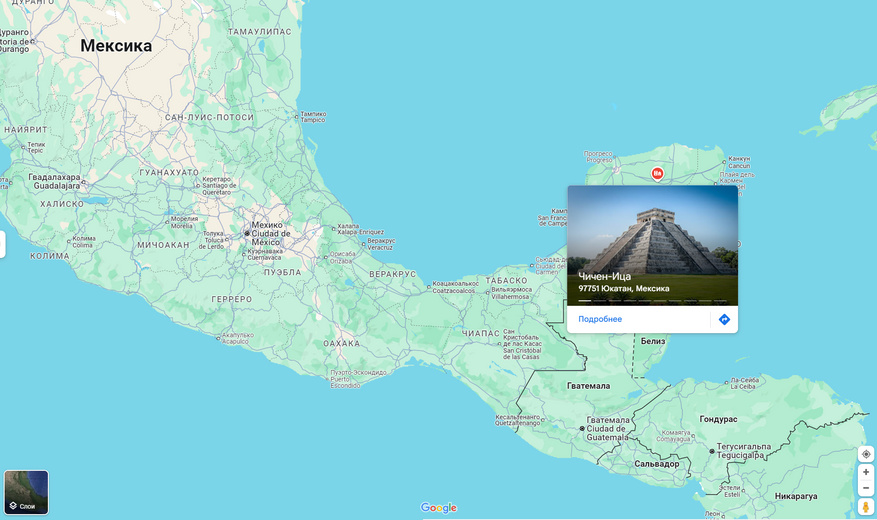This screenshot has height=520, width=877.
Task: Click the ГУАНАХУАТО state label
Action: tap(169, 172)
